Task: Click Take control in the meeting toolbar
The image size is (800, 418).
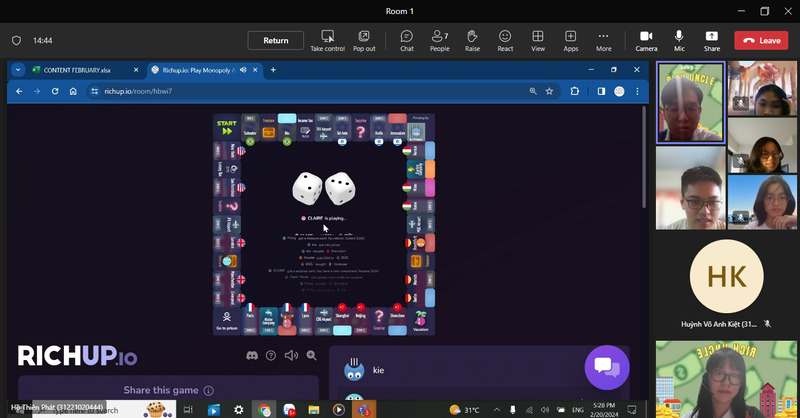Action: pyautogui.click(x=328, y=41)
